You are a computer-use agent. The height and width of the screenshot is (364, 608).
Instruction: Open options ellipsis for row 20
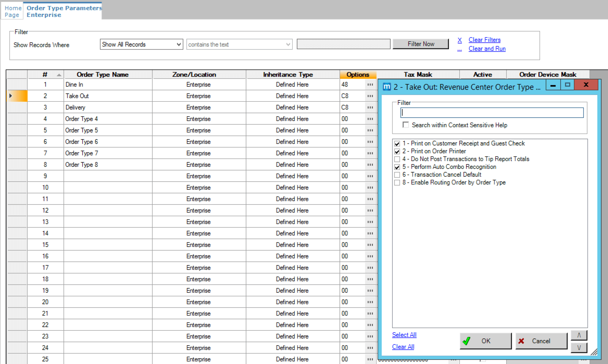tap(370, 302)
